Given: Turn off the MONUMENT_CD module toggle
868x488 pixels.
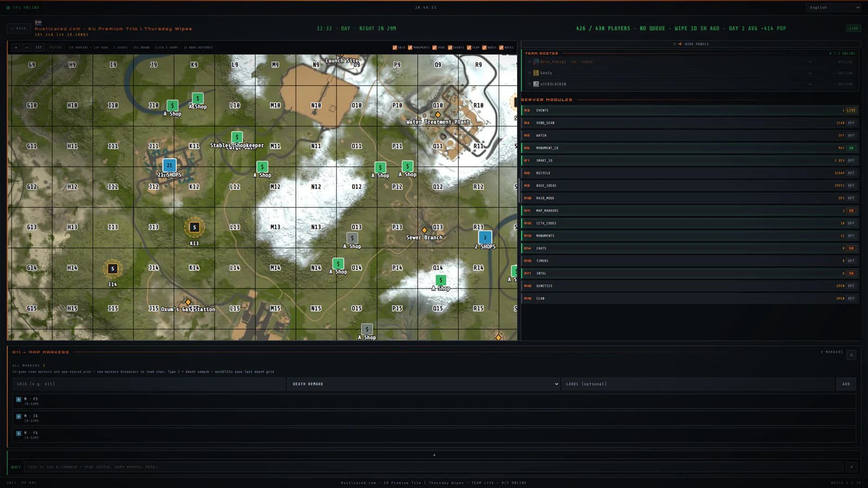Looking at the screenshot, I should (x=851, y=147).
